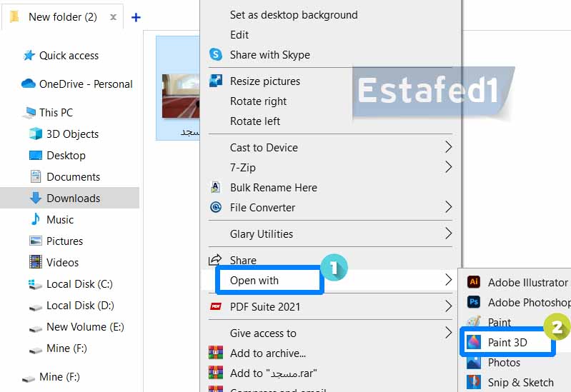Expand the Cast to Device submenu arrow
Screen dimensions: 571x392
click(448, 147)
